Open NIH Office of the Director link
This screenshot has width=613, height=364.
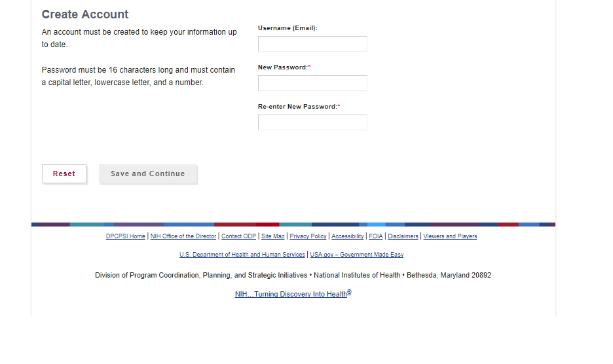(x=183, y=236)
